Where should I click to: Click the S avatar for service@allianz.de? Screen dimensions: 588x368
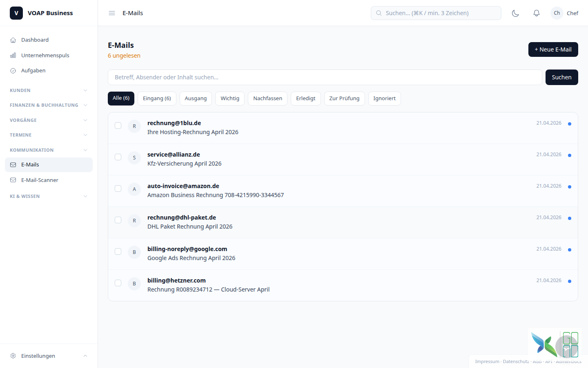coord(134,158)
